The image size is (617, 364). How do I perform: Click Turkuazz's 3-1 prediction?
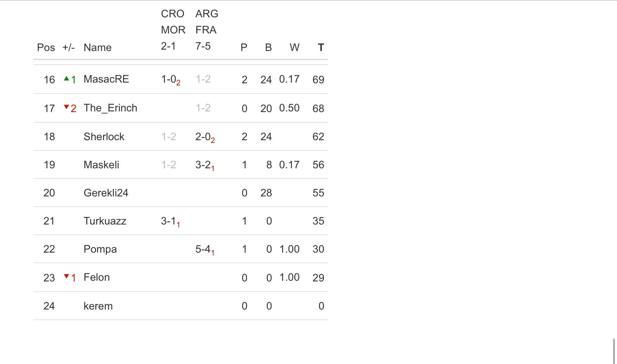coord(170,221)
